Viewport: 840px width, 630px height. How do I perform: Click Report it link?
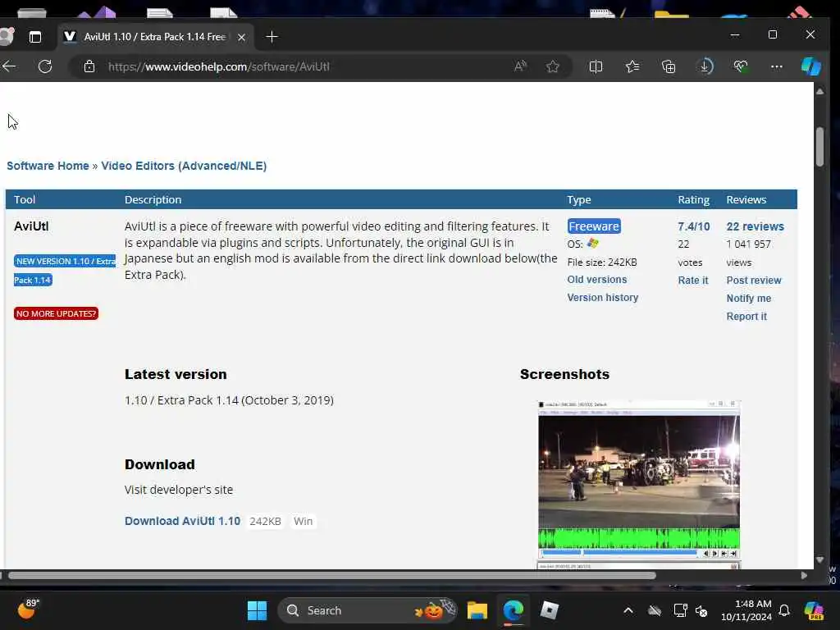(746, 317)
